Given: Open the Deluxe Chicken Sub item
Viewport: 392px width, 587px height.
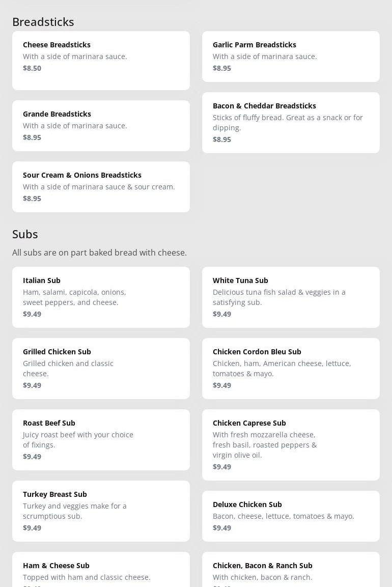Looking at the screenshot, I should (x=291, y=516).
